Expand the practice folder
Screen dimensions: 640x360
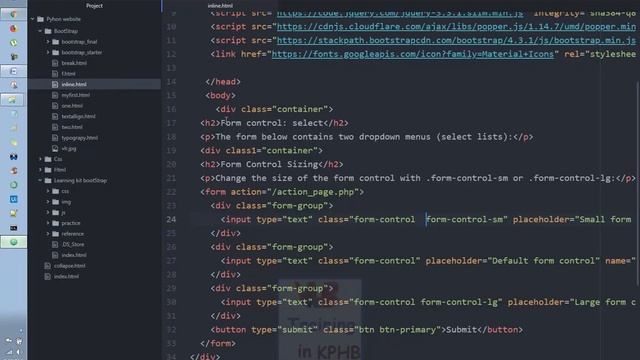pos(48,223)
